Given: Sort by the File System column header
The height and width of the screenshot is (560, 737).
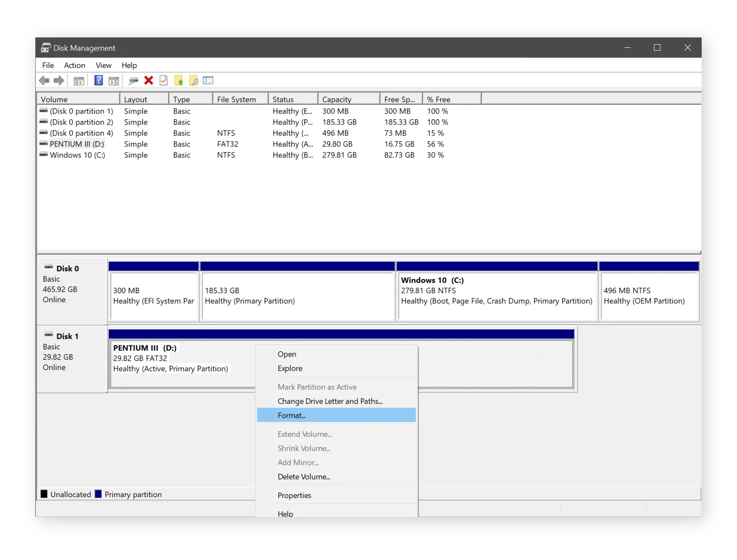Looking at the screenshot, I should coord(236,99).
